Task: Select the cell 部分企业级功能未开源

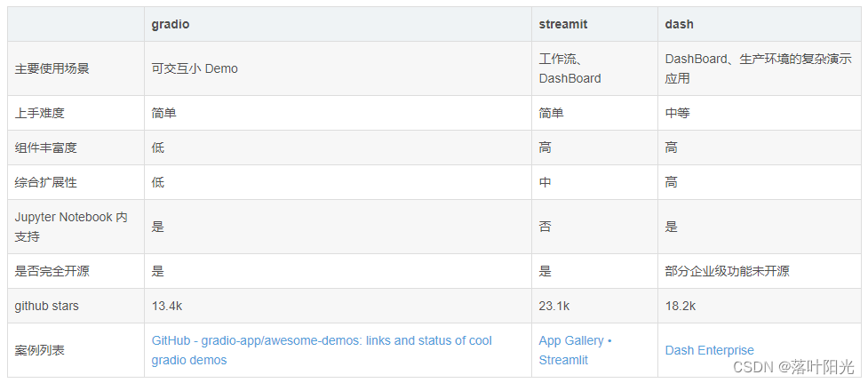Action: point(728,271)
